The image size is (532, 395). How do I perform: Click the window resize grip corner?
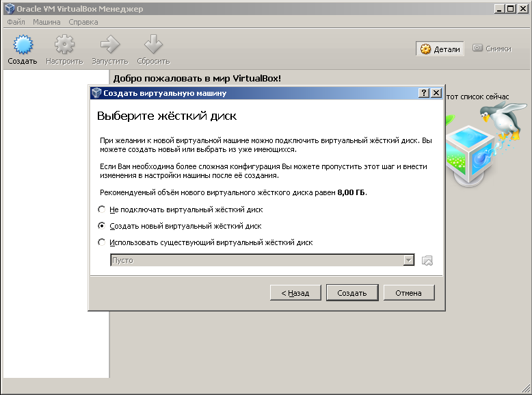[526, 387]
